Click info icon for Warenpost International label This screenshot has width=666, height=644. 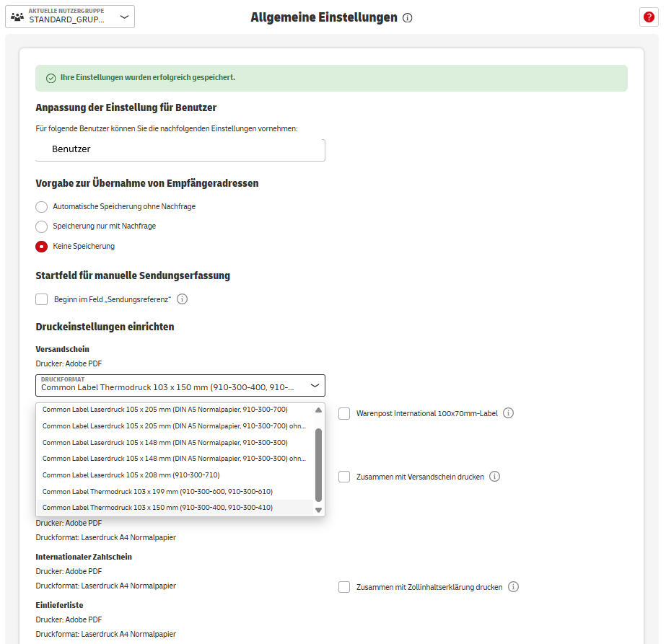click(x=508, y=413)
